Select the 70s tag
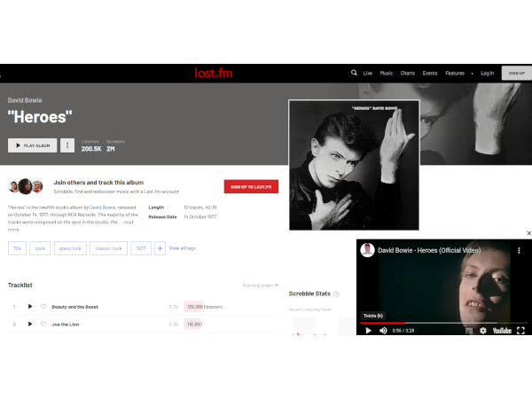Screen dimensions: 532x399 17,248
